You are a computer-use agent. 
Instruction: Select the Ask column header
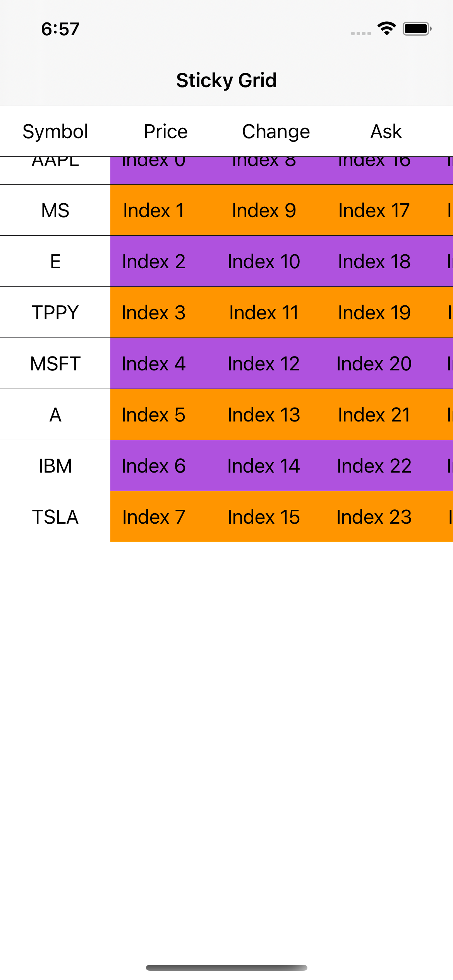click(x=386, y=132)
